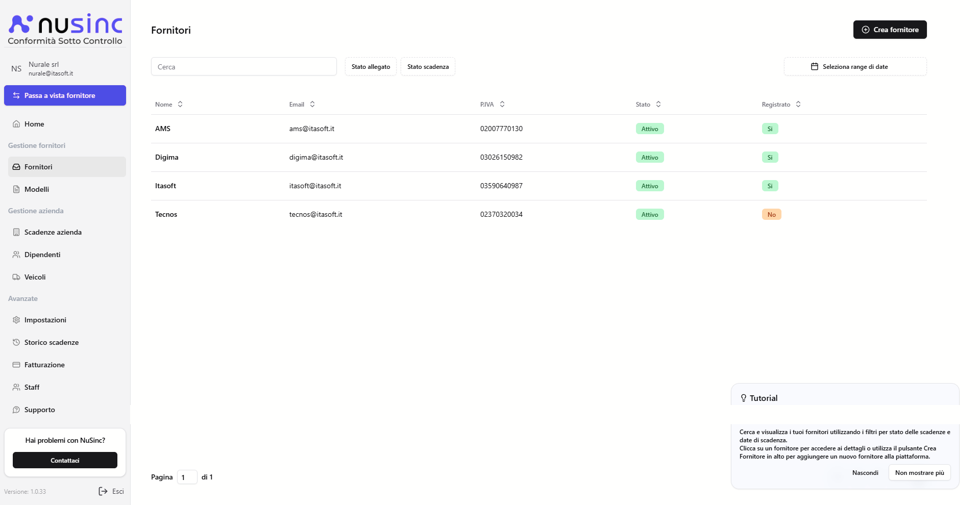Click the Fatturazione credit card icon
The image size is (980, 505).
point(16,365)
